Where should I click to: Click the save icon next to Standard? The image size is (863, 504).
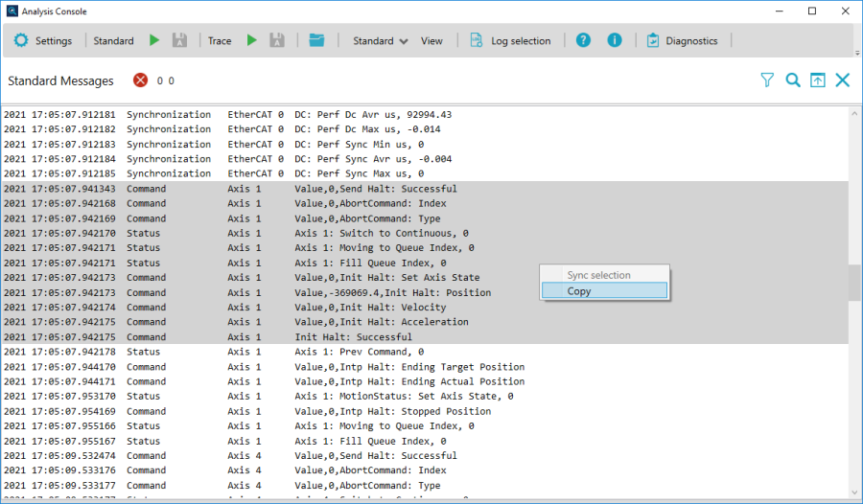179,41
